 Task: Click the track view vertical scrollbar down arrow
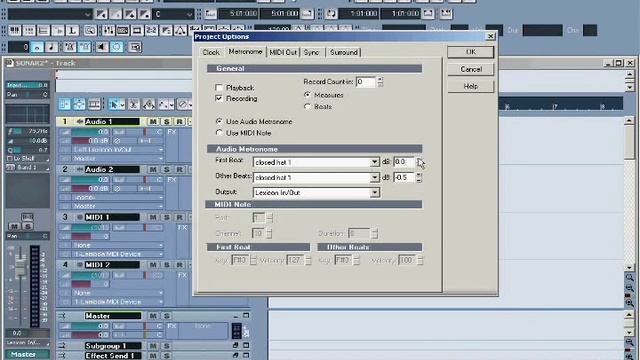click(x=629, y=268)
